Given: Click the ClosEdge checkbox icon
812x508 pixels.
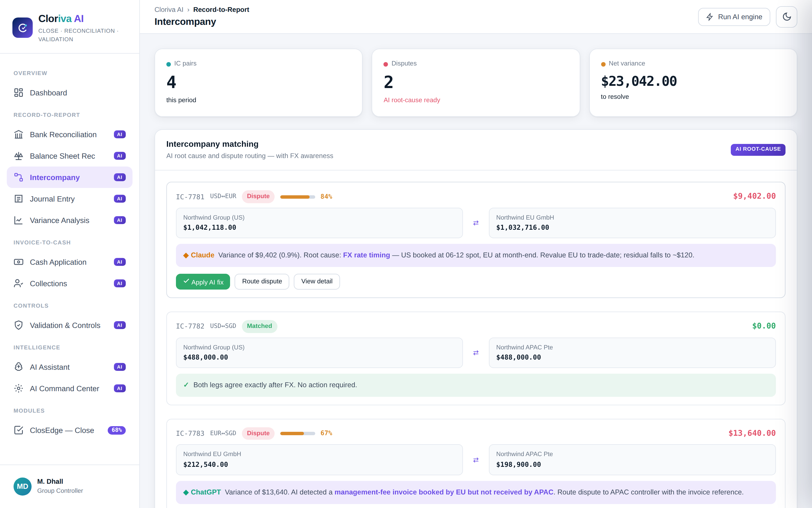Looking at the screenshot, I should click(18, 430).
